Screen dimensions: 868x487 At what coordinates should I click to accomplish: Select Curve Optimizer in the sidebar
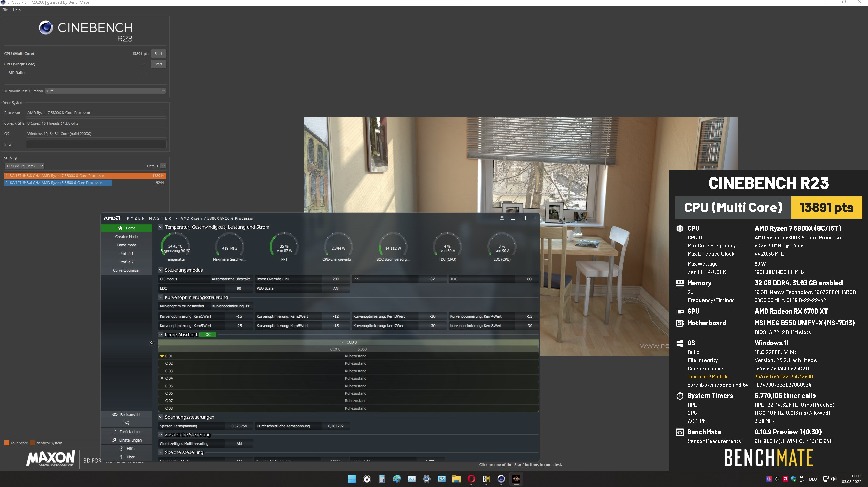pyautogui.click(x=126, y=270)
